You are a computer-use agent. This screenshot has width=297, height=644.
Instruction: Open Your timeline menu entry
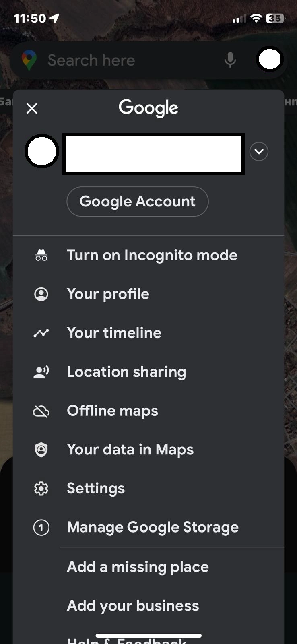114,333
